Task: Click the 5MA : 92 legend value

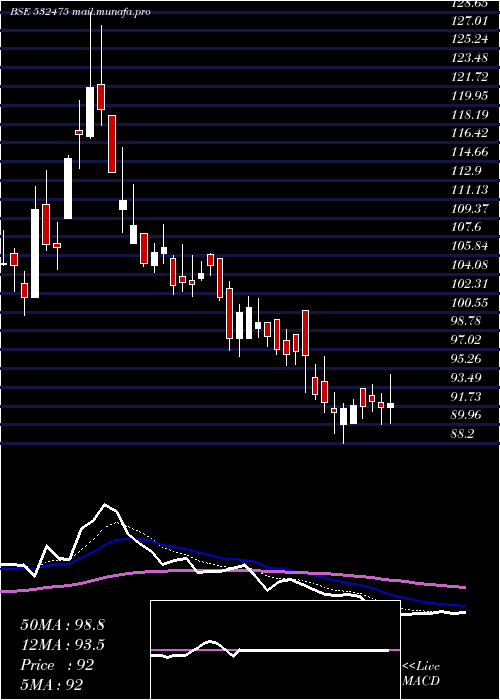Action: click(52, 685)
